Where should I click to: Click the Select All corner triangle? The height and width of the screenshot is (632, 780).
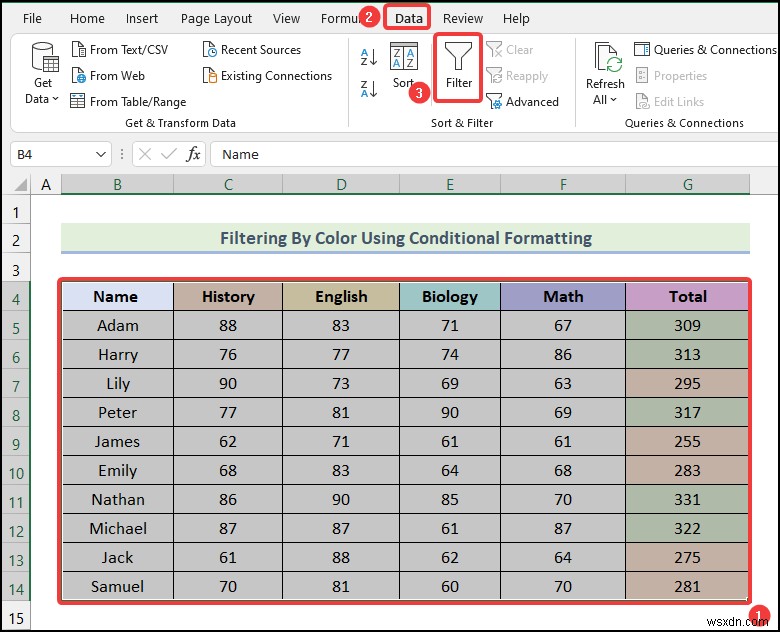coord(20,185)
